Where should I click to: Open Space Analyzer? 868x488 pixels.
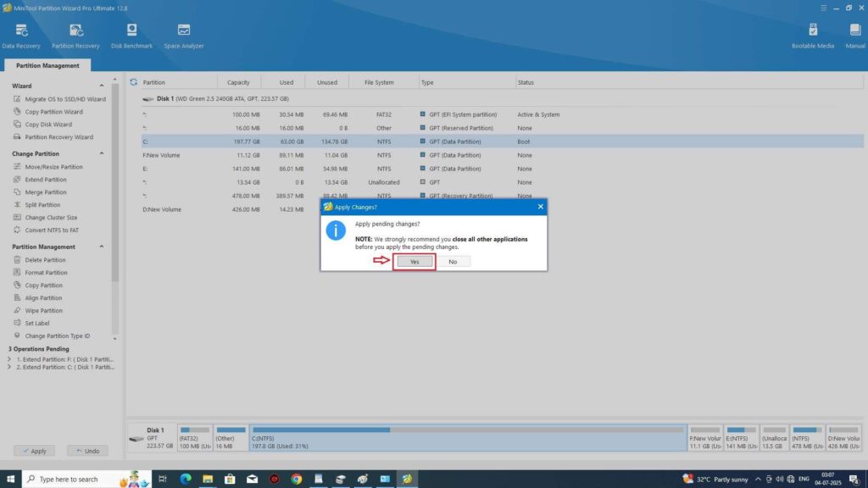coord(184,35)
